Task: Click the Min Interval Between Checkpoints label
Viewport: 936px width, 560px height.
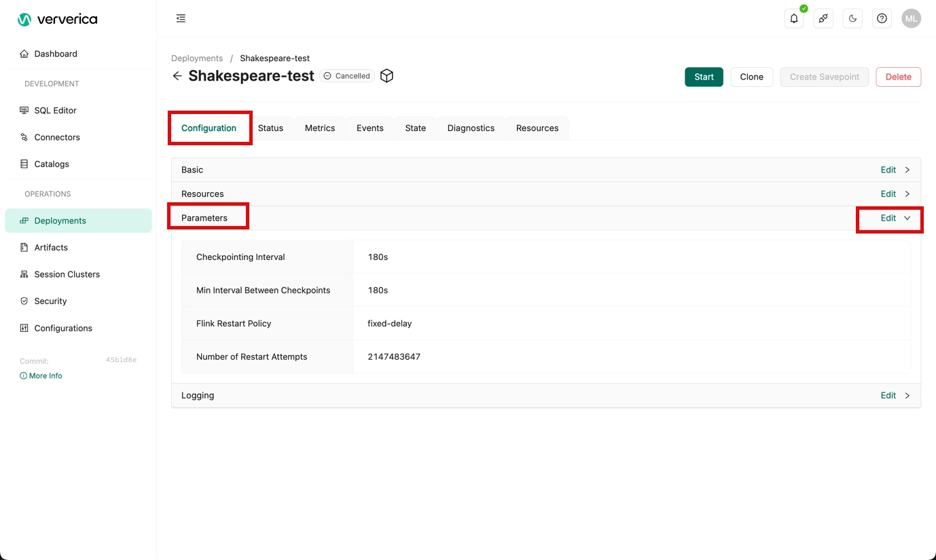Action: tap(263, 291)
